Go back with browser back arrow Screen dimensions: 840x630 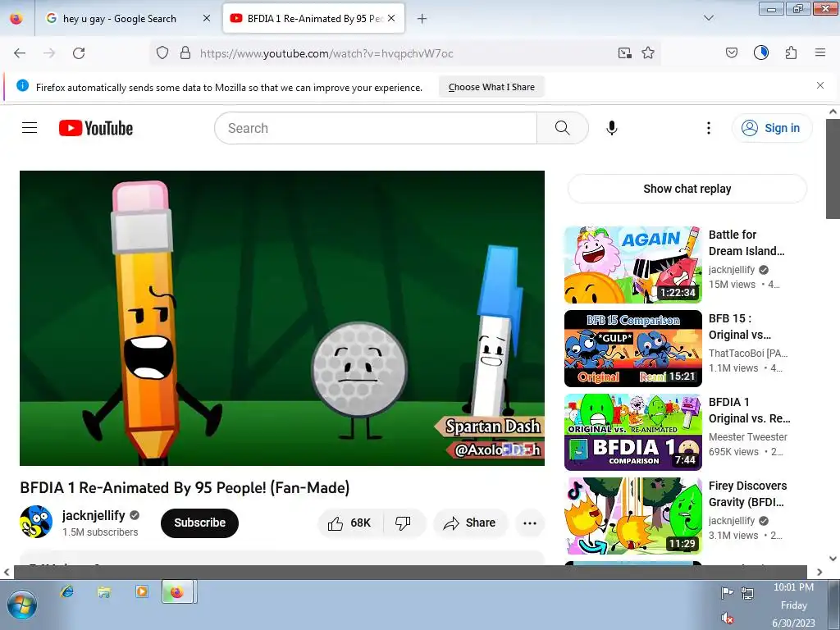pos(20,53)
